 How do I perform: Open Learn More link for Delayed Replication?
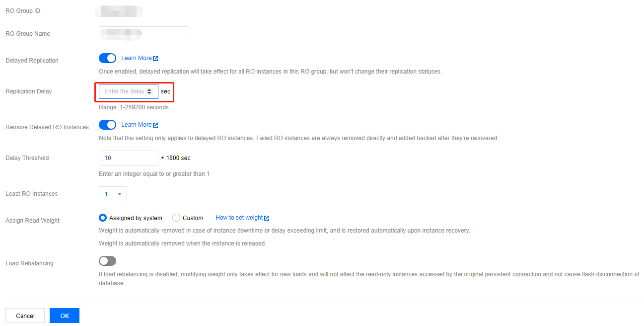coord(136,58)
